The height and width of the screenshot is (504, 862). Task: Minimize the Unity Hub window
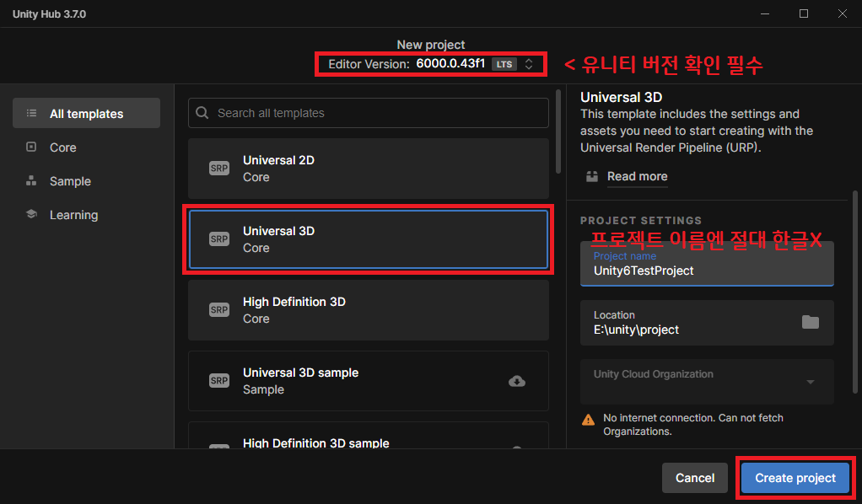pyautogui.click(x=765, y=13)
